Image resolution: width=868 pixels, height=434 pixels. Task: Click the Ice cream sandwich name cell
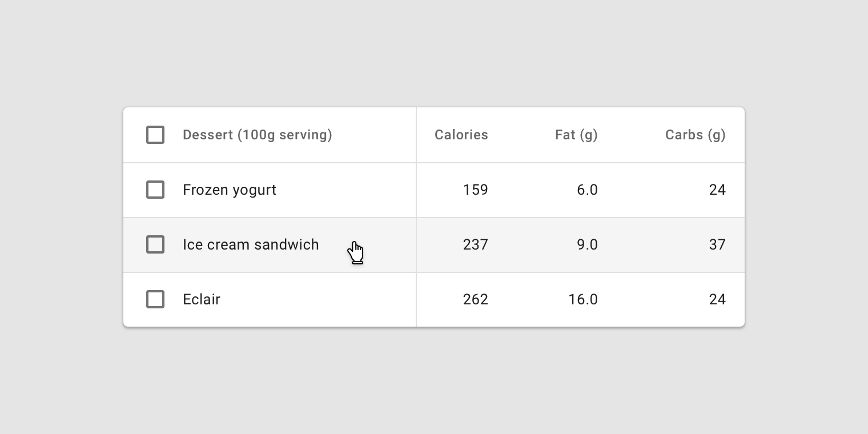pyautogui.click(x=251, y=244)
